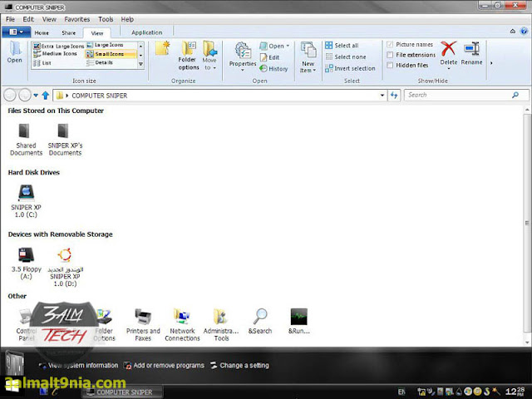This screenshot has width=532, height=399.
Task: Refresh the address bar location
Action: tap(394, 96)
